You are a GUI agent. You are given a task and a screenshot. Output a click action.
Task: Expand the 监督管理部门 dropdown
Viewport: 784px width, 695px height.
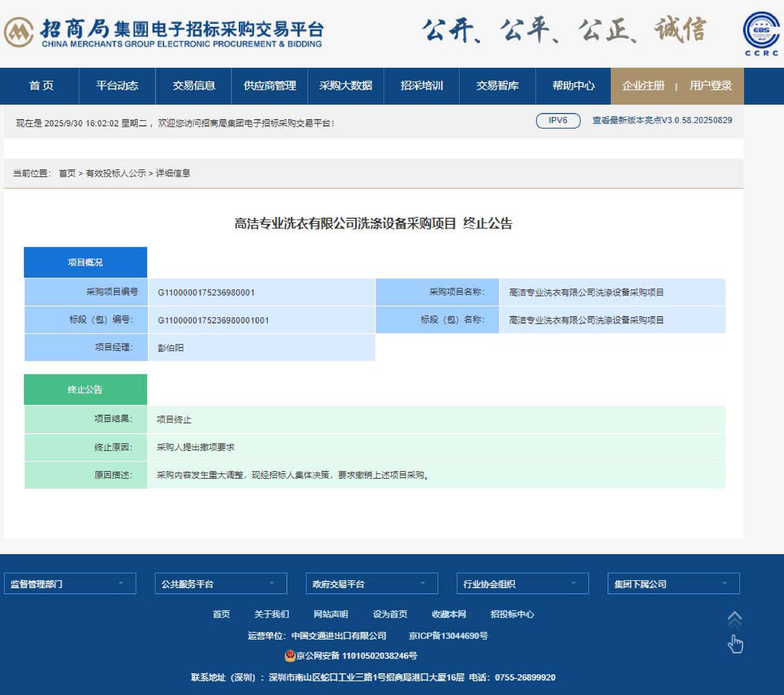(x=70, y=583)
